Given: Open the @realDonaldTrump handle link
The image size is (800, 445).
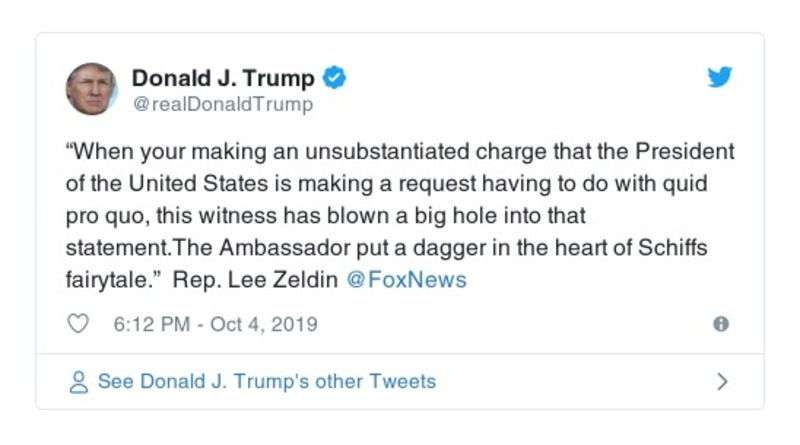Looking at the screenshot, I should click(222, 104).
